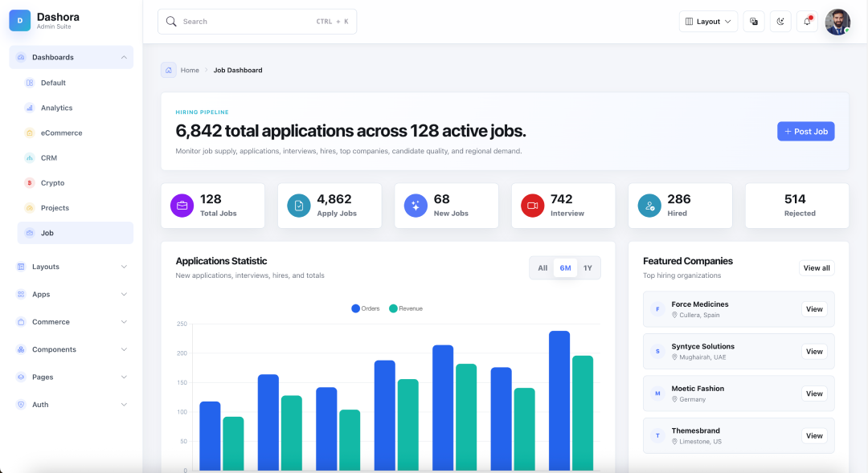Image resolution: width=868 pixels, height=473 pixels.
Task: Expand the Components chevron
Action: click(x=124, y=349)
